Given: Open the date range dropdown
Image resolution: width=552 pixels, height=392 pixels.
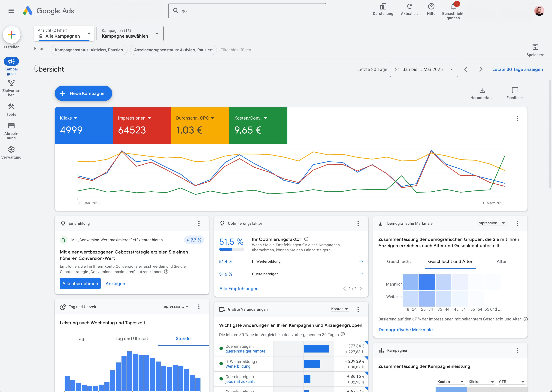Looking at the screenshot, I should coord(424,69).
